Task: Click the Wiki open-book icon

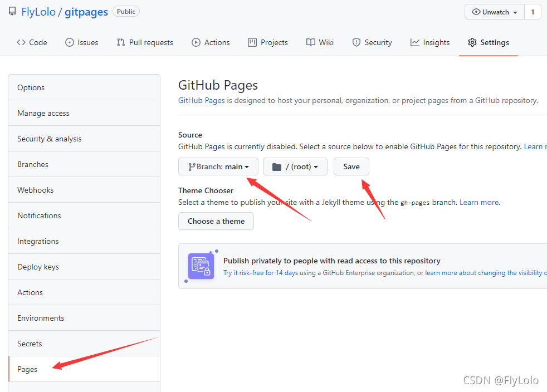Action: (x=310, y=42)
